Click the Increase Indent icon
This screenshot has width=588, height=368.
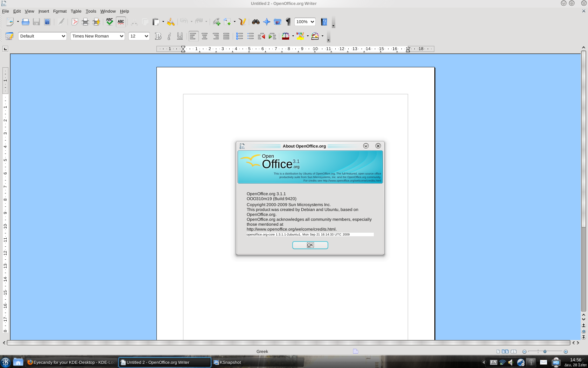pos(272,36)
